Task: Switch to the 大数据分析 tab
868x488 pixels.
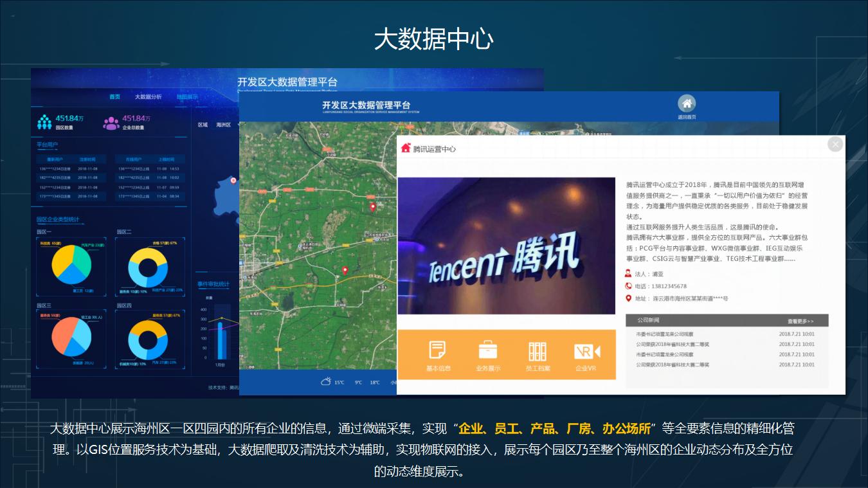Action: click(x=148, y=97)
